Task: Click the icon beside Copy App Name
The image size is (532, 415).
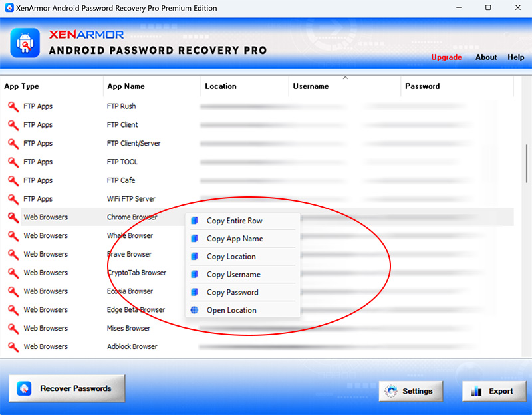Action: [x=194, y=239]
